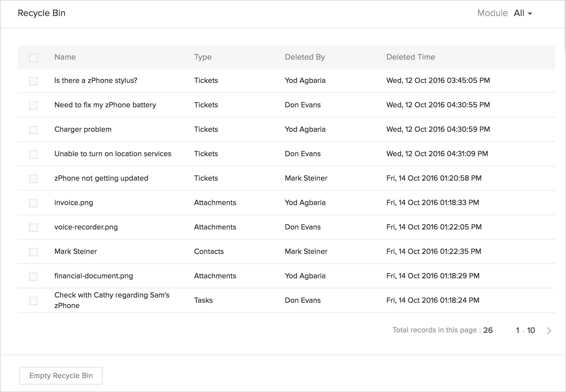
Task: Select zPhone not getting updated checkbox
Action: (33, 179)
